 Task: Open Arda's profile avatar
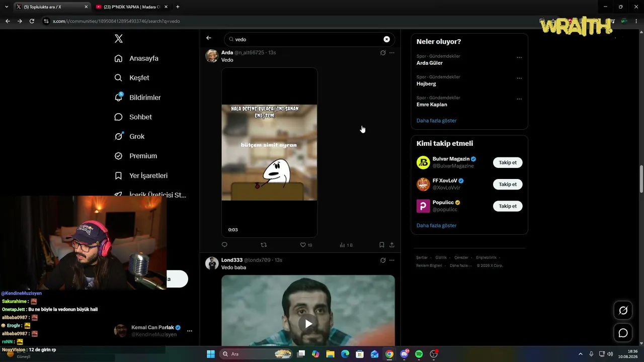(x=212, y=56)
